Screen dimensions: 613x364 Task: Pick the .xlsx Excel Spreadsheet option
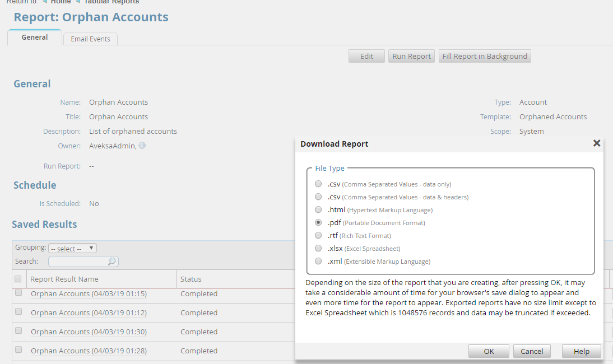click(318, 249)
